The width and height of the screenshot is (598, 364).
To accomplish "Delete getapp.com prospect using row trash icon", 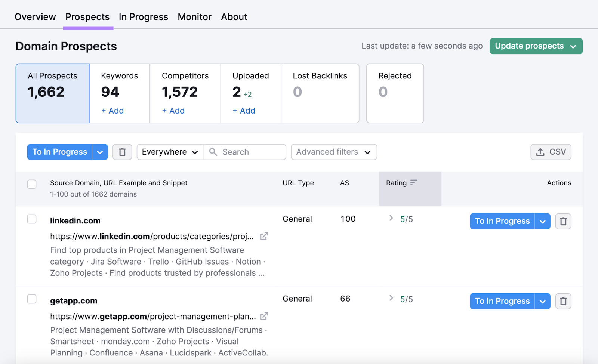I will click(563, 301).
